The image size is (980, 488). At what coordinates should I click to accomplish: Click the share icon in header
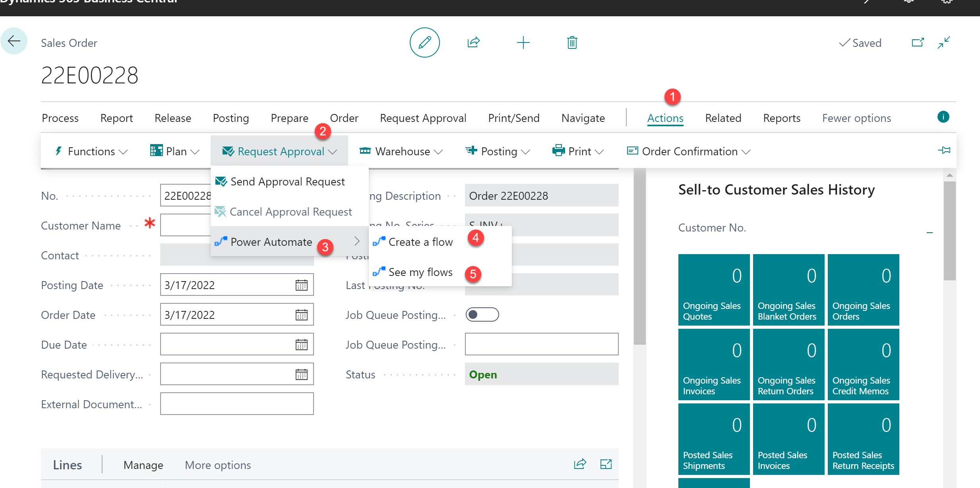click(474, 42)
